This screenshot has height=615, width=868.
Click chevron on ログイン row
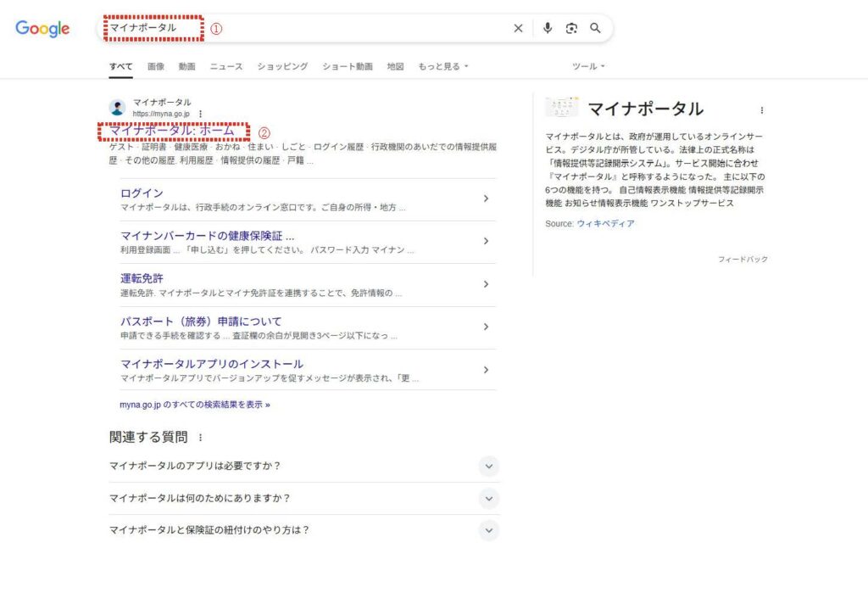click(486, 198)
